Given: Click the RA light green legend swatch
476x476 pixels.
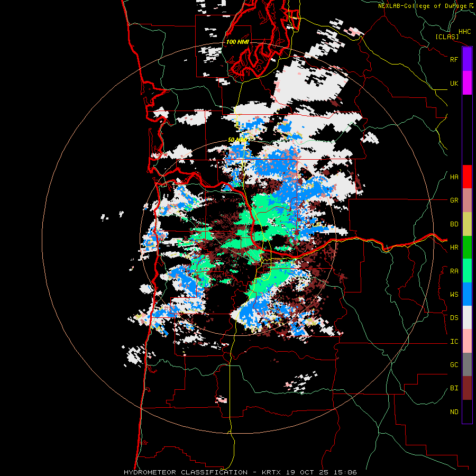Looking at the screenshot, I should (x=467, y=271).
